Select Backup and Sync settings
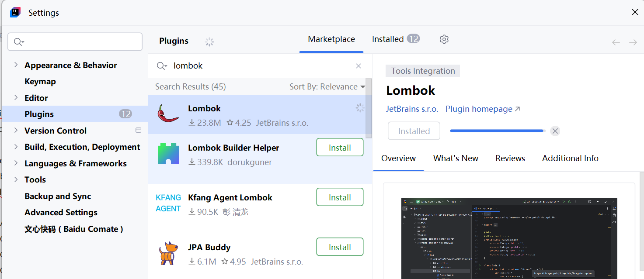The image size is (644, 279). click(x=58, y=196)
